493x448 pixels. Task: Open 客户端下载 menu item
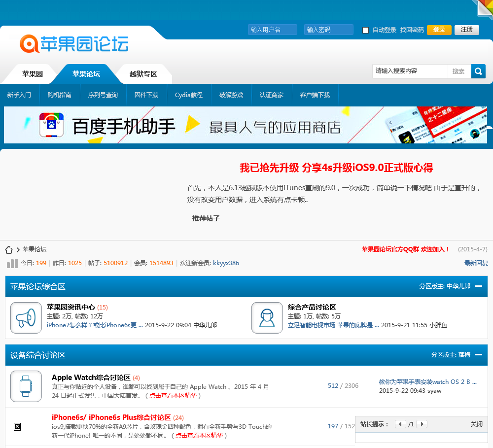click(315, 95)
